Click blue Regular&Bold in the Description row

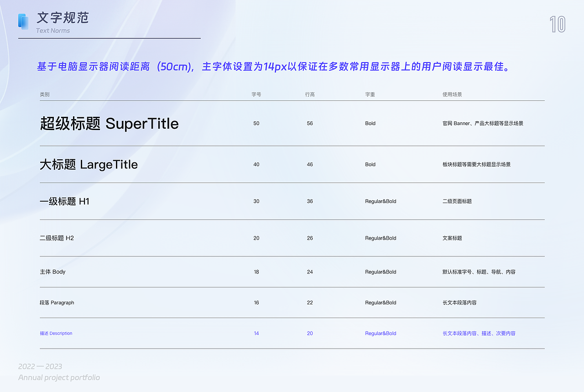click(x=381, y=334)
